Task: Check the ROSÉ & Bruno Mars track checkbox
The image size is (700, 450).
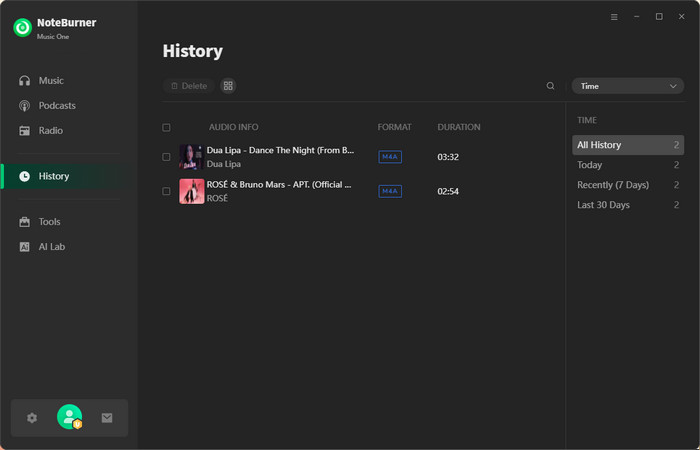Action: 166,192
